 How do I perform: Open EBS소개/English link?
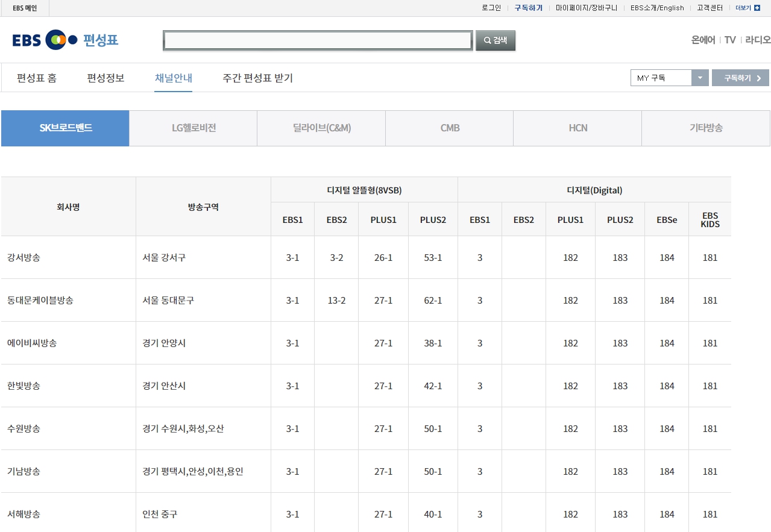coord(657,8)
